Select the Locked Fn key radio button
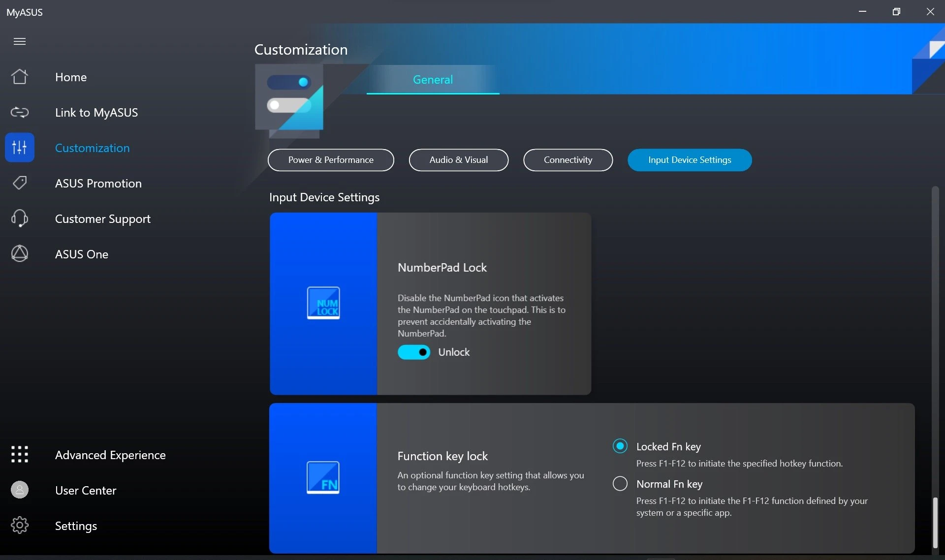945x560 pixels. pos(620,446)
